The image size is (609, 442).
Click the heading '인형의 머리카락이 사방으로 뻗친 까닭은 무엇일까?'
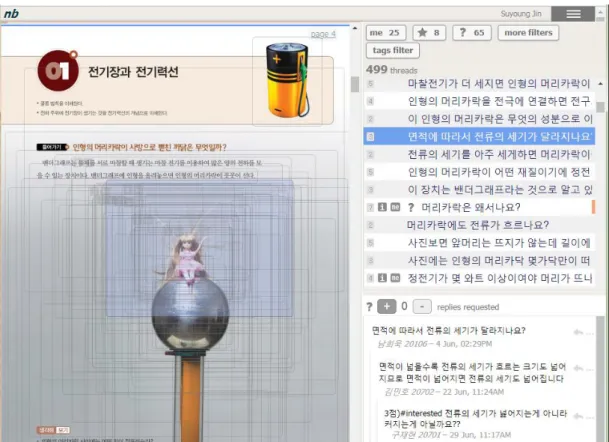pos(150,147)
